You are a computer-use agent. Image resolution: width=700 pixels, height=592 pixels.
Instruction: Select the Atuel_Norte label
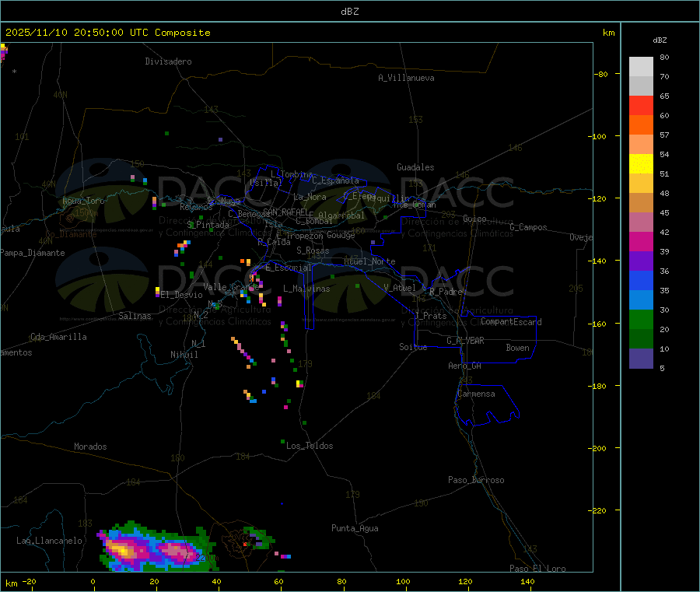(369, 261)
